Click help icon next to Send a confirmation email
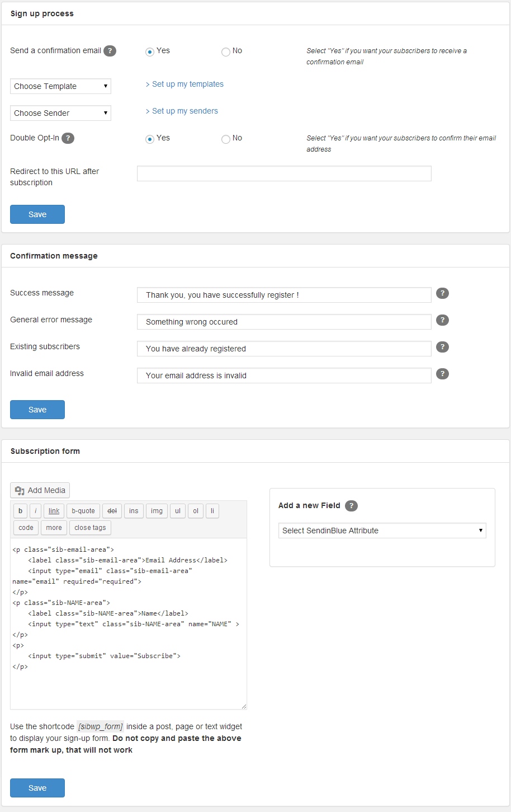 point(110,51)
